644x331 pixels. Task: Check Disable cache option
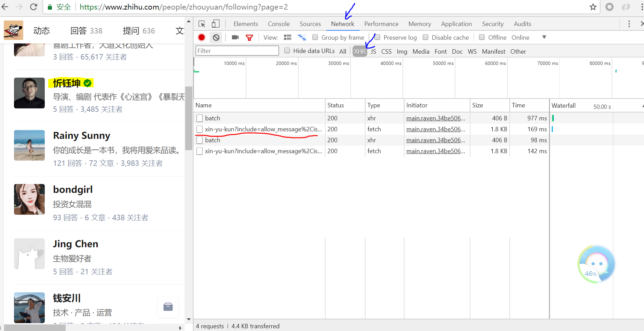(x=425, y=37)
